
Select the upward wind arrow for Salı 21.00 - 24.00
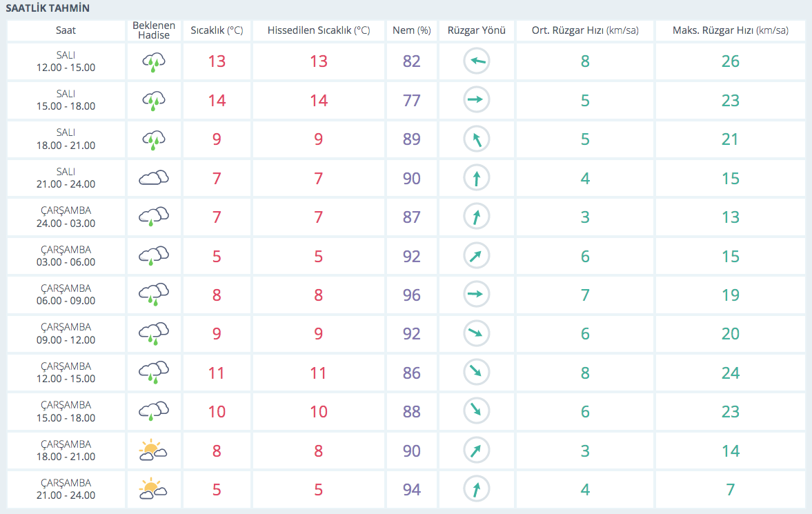pyautogui.click(x=476, y=179)
